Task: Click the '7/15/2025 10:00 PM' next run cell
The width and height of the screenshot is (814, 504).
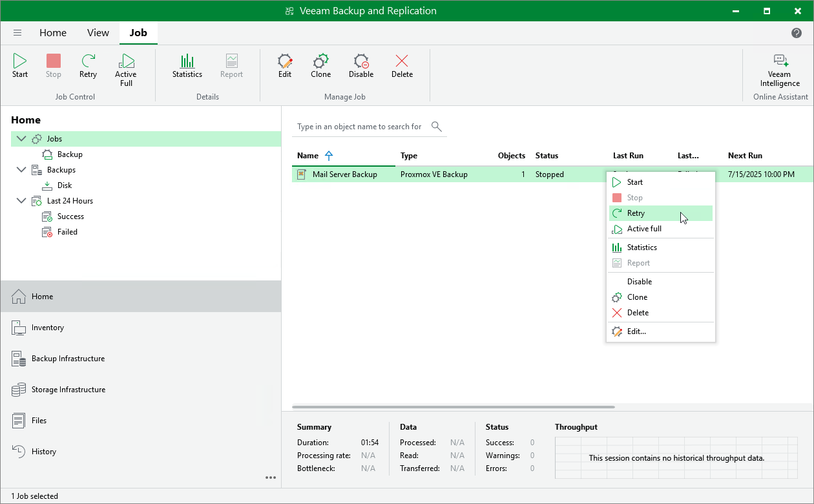Action: tap(761, 174)
